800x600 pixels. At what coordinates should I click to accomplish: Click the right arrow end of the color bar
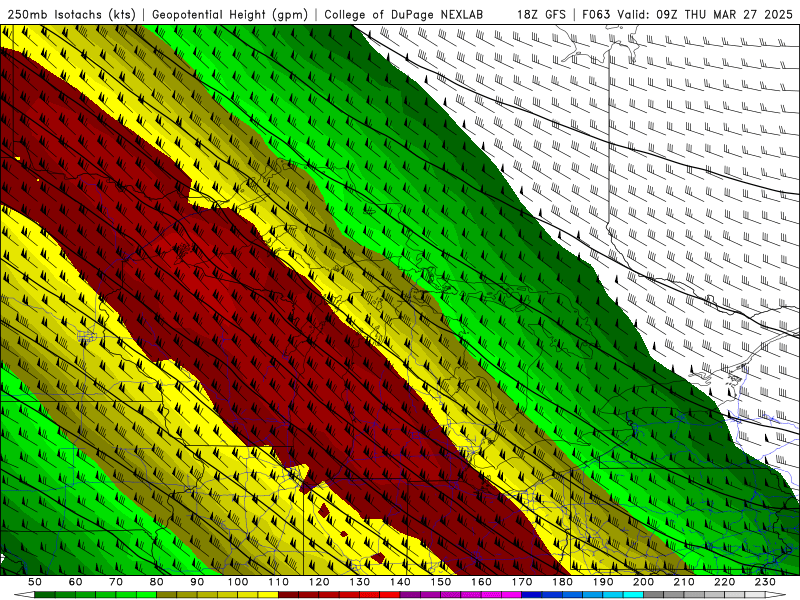tap(776, 594)
